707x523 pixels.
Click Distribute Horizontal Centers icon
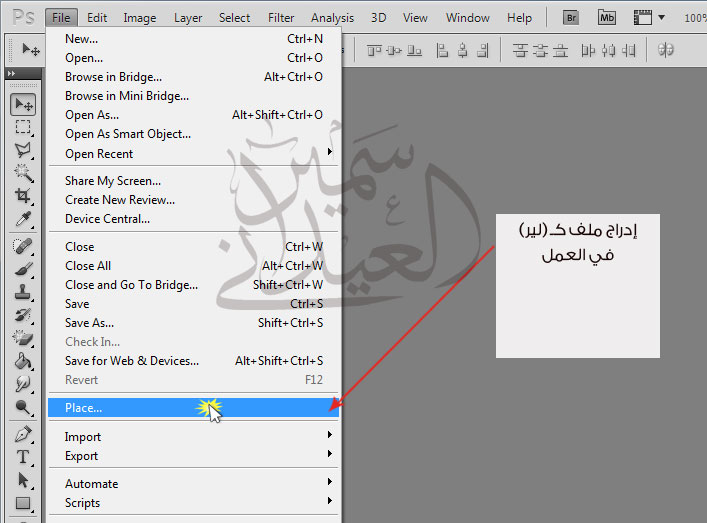tap(608, 50)
